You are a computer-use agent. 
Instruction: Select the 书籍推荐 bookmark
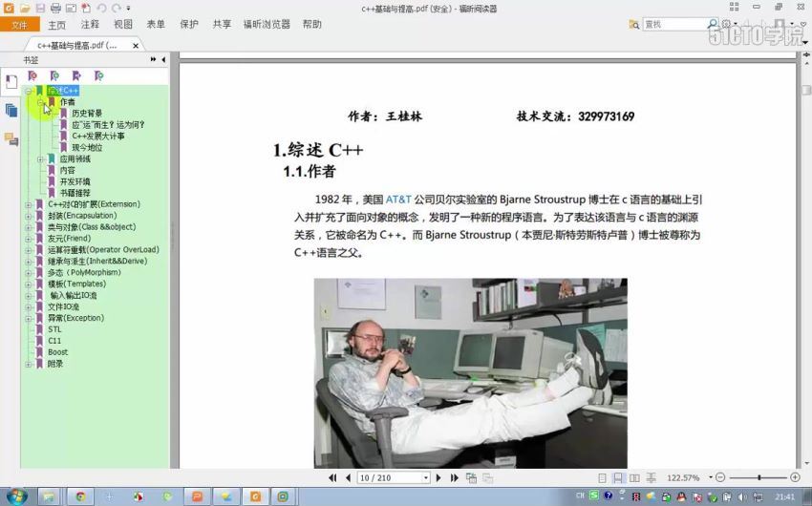75,193
